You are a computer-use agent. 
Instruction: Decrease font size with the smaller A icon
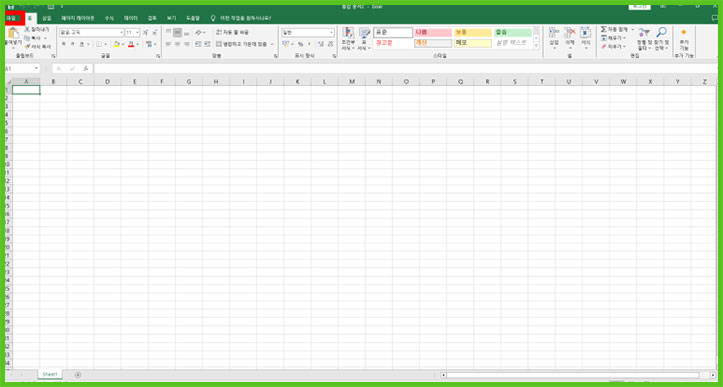coord(154,33)
